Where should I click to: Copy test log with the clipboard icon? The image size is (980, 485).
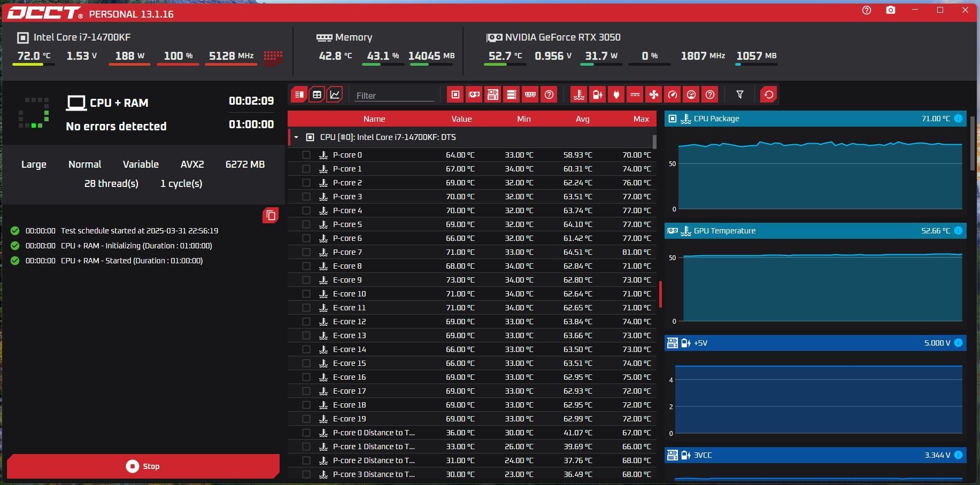(271, 215)
